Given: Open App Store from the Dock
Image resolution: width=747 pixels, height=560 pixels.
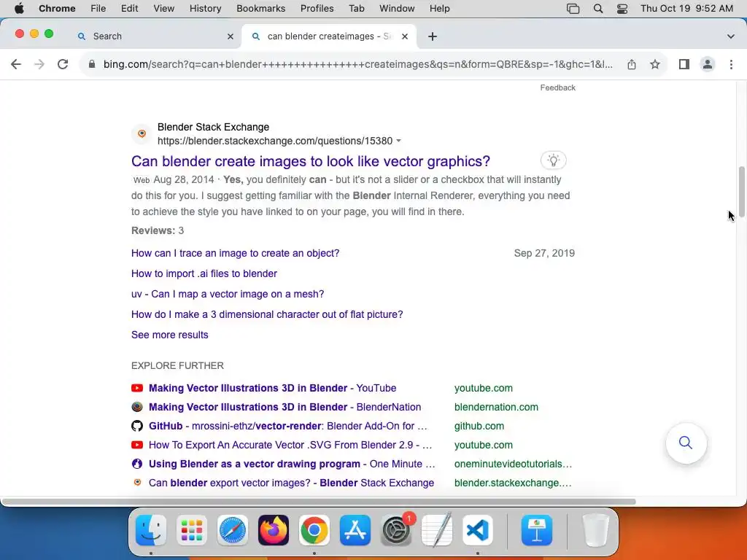Looking at the screenshot, I should click(355, 530).
